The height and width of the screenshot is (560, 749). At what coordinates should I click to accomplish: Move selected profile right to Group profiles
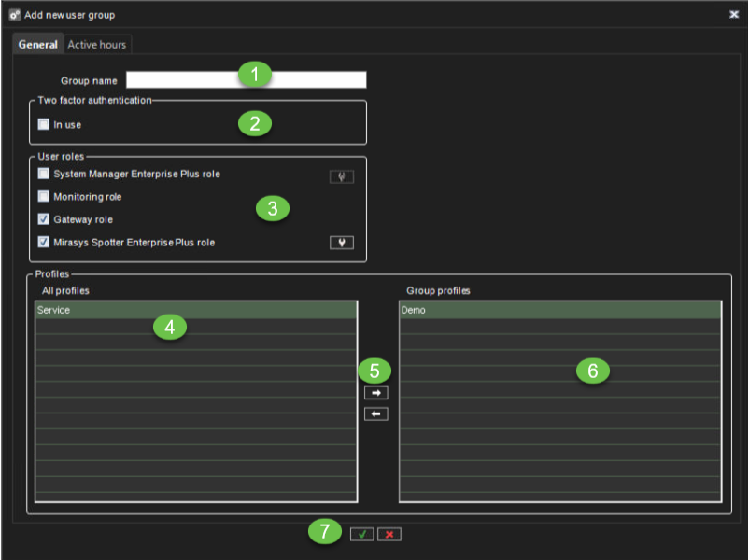tap(375, 393)
